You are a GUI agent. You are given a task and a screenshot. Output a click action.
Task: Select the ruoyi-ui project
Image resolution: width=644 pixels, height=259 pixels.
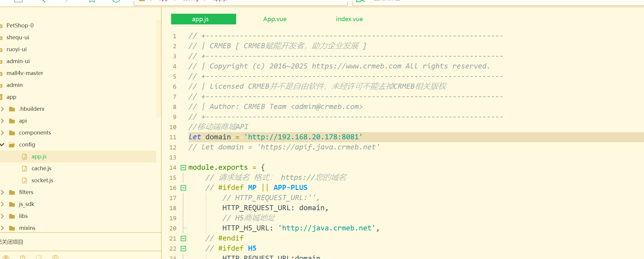pos(17,49)
